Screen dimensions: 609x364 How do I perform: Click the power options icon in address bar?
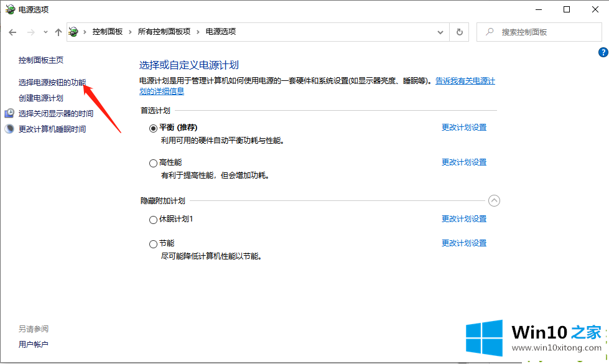[x=74, y=32]
